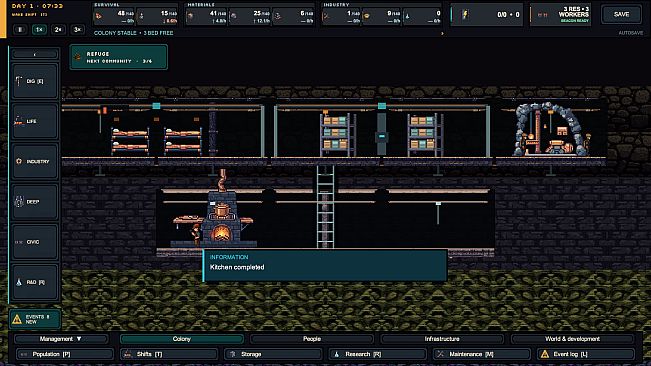This screenshot has width=651, height=366.
Task: Open the Maintenance [M] panel
Action: click(482, 354)
